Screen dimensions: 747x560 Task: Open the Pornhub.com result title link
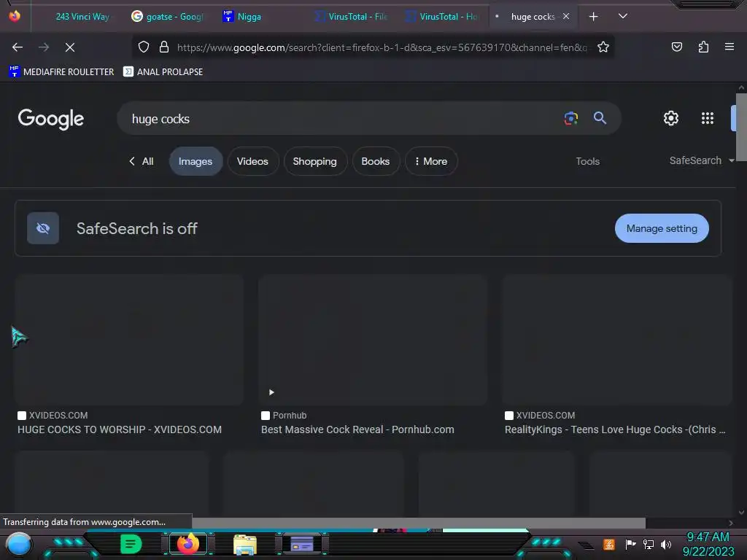tap(357, 429)
